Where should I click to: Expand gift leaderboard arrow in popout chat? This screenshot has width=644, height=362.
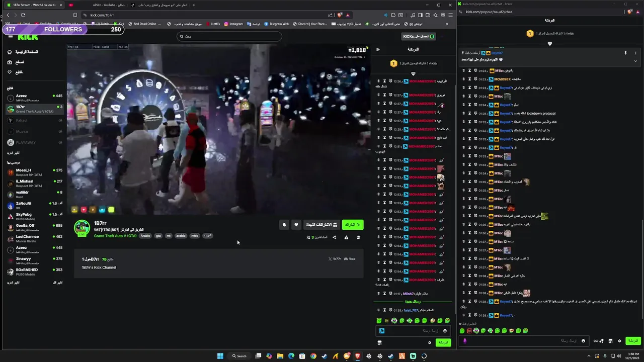click(x=549, y=44)
